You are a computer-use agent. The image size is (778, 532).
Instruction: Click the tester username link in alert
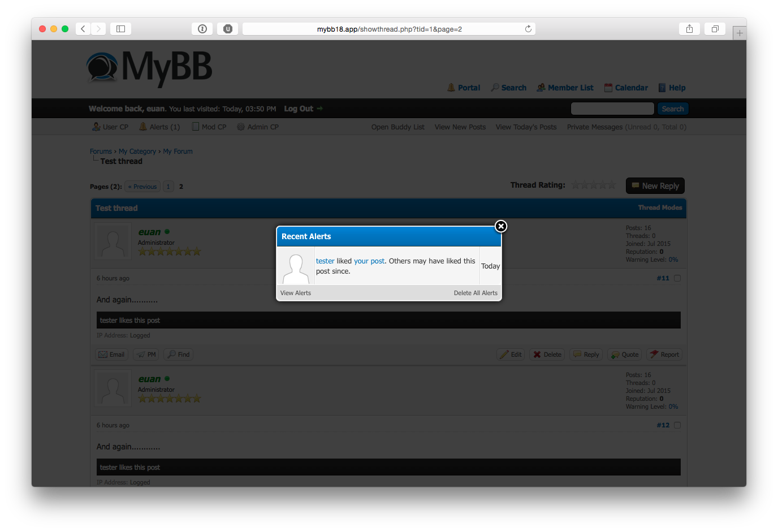point(325,261)
